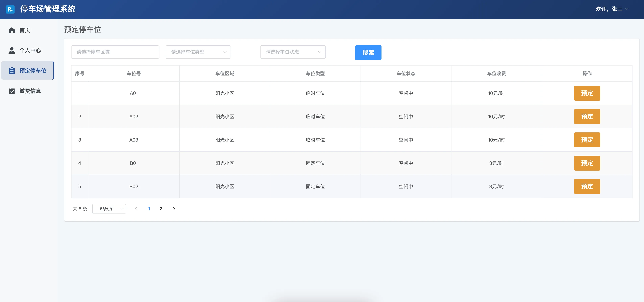Click 预定 button for spot A03
The height and width of the screenshot is (302, 644).
pyautogui.click(x=587, y=140)
